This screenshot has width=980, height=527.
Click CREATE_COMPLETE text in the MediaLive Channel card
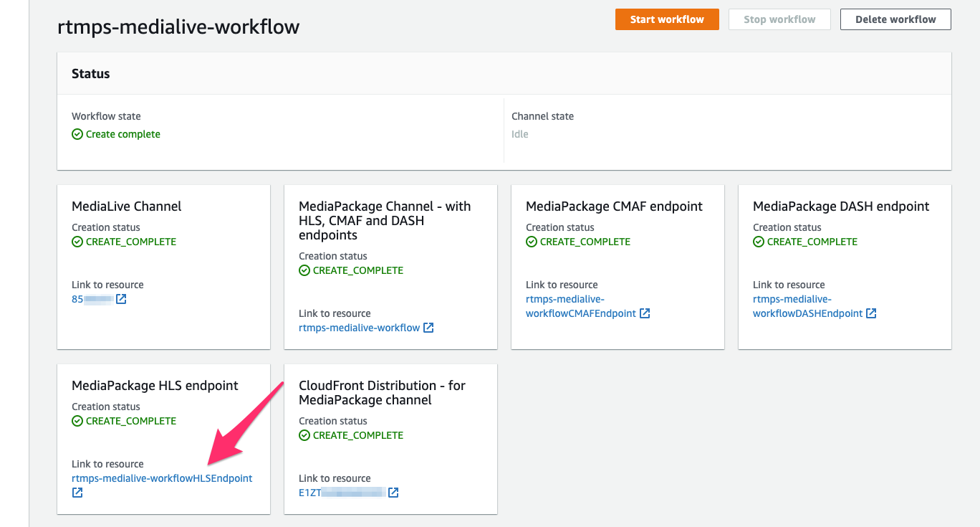point(131,242)
